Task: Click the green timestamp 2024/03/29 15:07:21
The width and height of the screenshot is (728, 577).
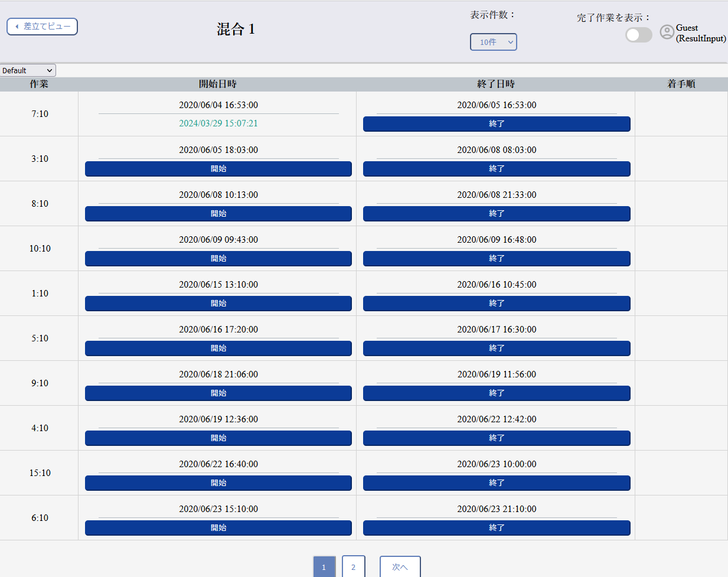Action: (218, 123)
